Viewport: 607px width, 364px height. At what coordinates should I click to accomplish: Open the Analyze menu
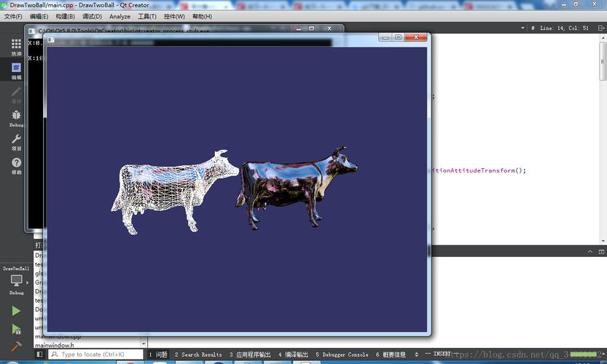120,16
